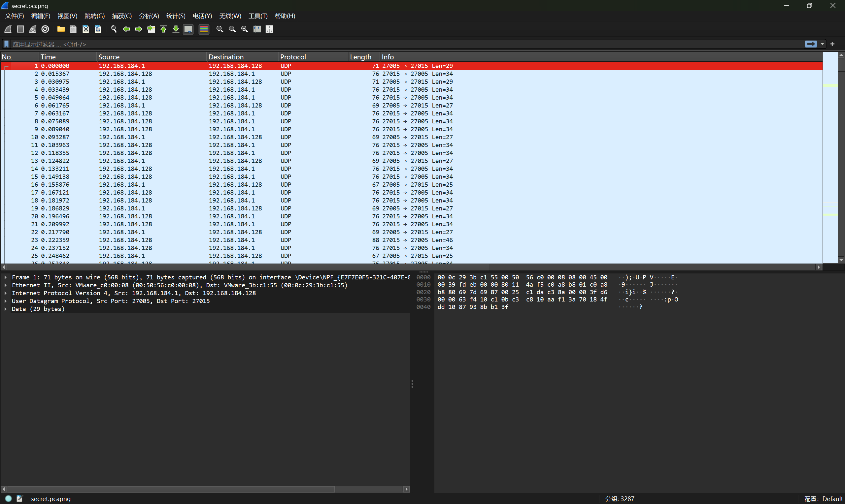Viewport: 845px width, 504px height.
Task: Click the packet details horizontal scrollbar
Action: click(171, 489)
